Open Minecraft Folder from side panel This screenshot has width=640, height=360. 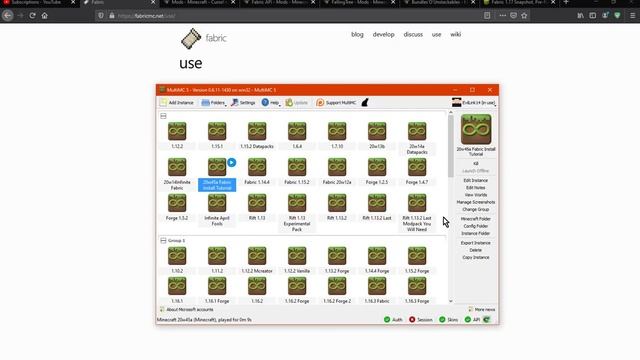pyautogui.click(x=476, y=219)
